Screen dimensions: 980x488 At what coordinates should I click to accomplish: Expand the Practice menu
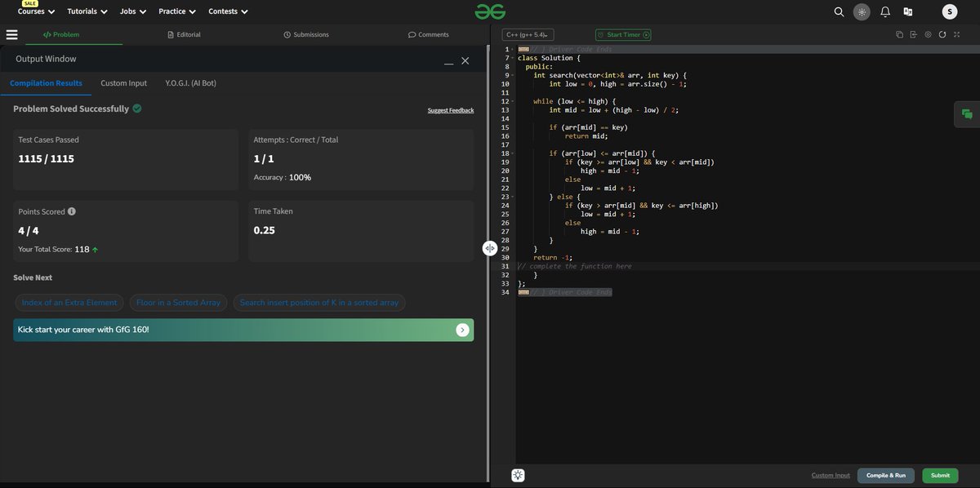pos(178,11)
